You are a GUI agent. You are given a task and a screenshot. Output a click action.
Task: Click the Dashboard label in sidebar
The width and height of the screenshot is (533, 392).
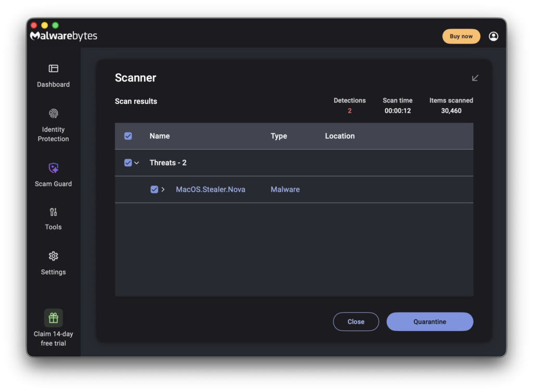54,85
